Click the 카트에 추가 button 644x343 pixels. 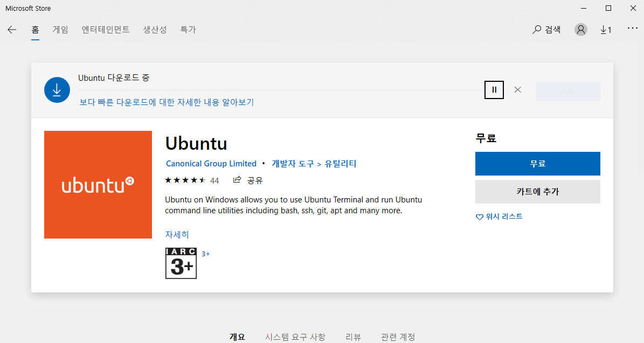pos(538,192)
